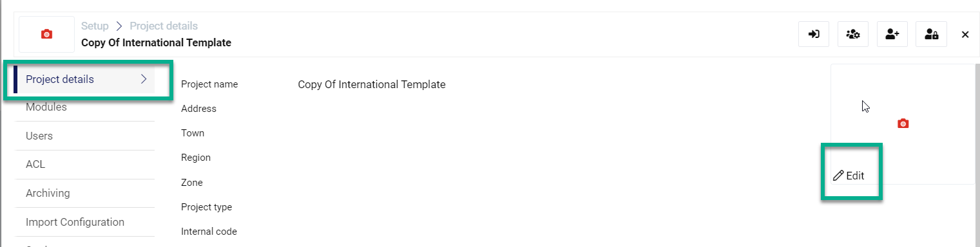Click the Setup breadcrumb link

[x=95, y=26]
